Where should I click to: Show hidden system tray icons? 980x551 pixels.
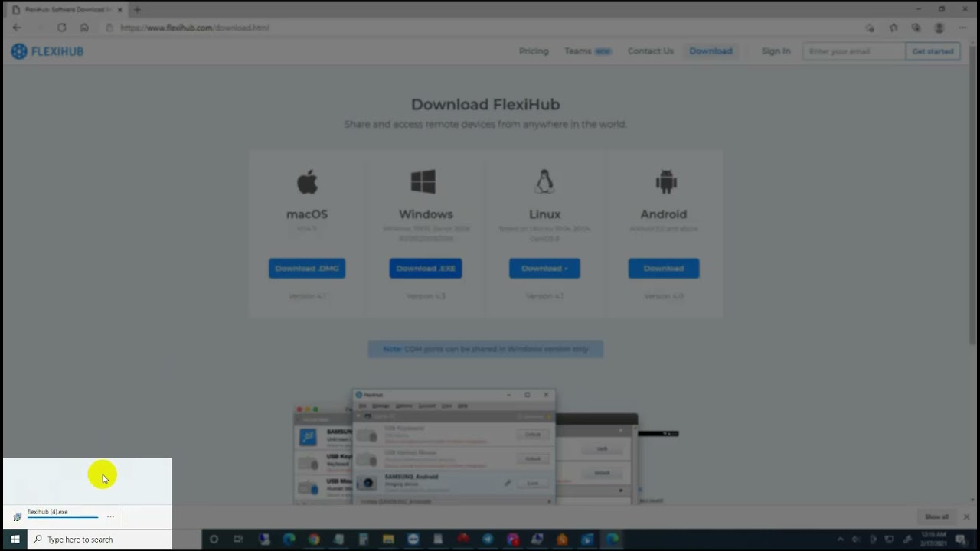click(x=840, y=540)
